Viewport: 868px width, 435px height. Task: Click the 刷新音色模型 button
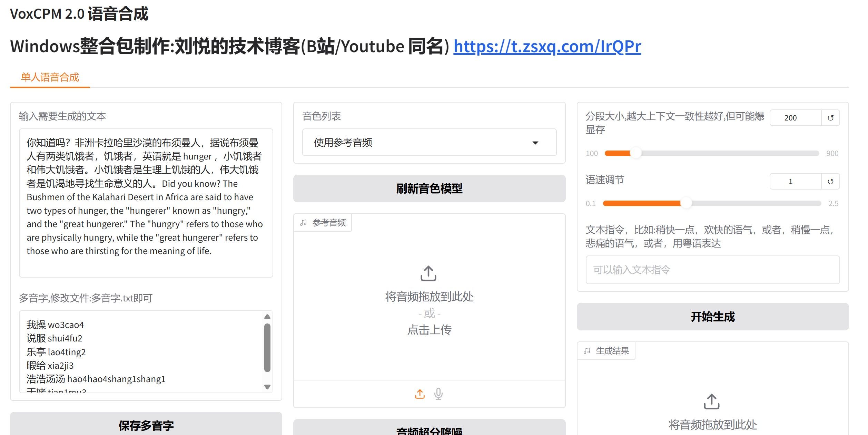pyautogui.click(x=429, y=188)
